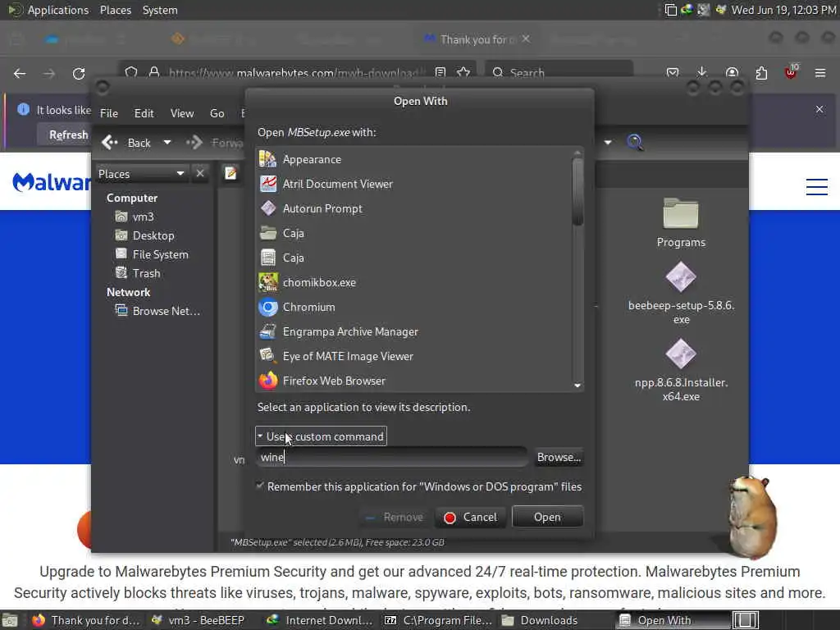Click the uBlock shield icon in Firefox

pyautogui.click(x=791, y=72)
